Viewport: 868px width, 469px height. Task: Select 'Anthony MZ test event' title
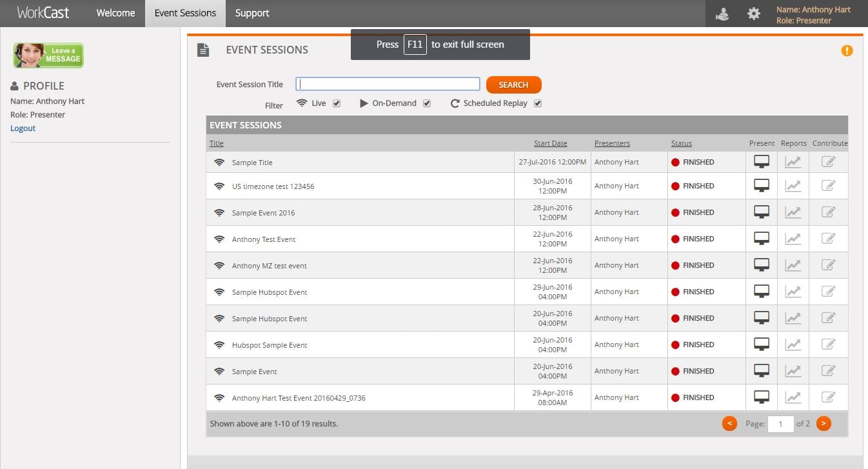(x=270, y=266)
